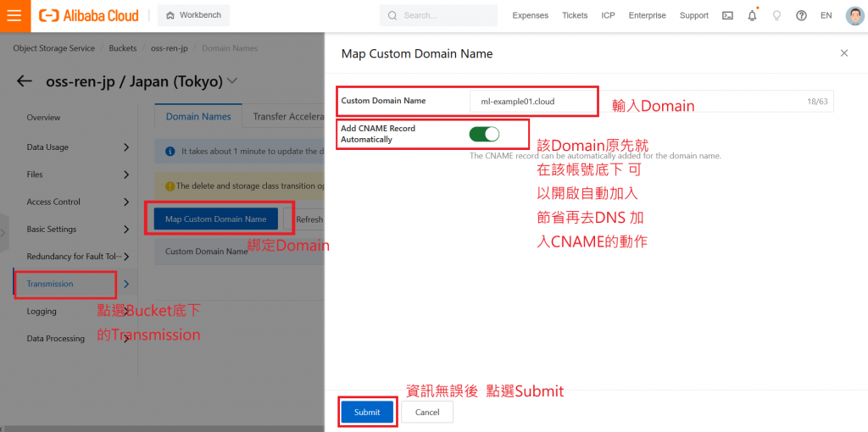Image resolution: width=868 pixels, height=432 pixels.
Task: Click the top search field
Action: tap(438, 15)
